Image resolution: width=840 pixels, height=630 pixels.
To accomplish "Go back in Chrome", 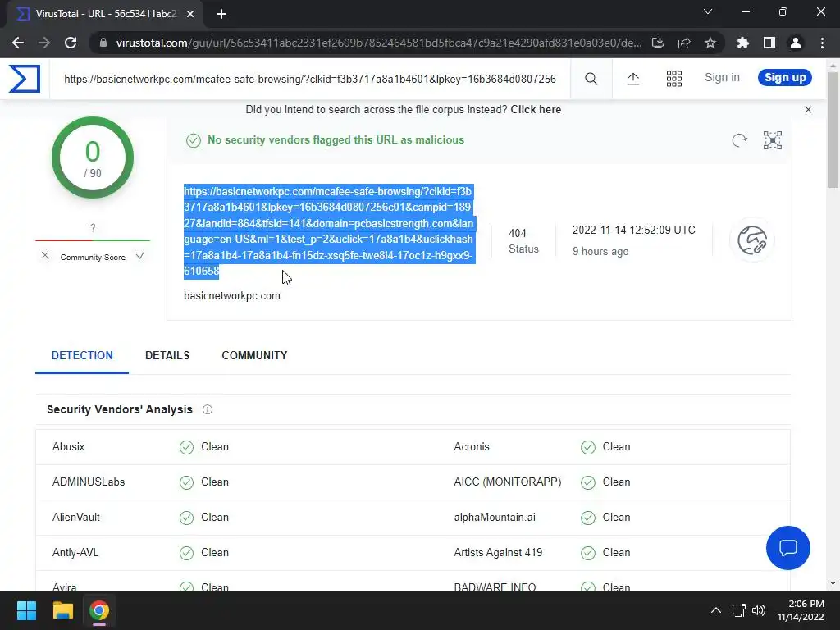I will tap(18, 43).
